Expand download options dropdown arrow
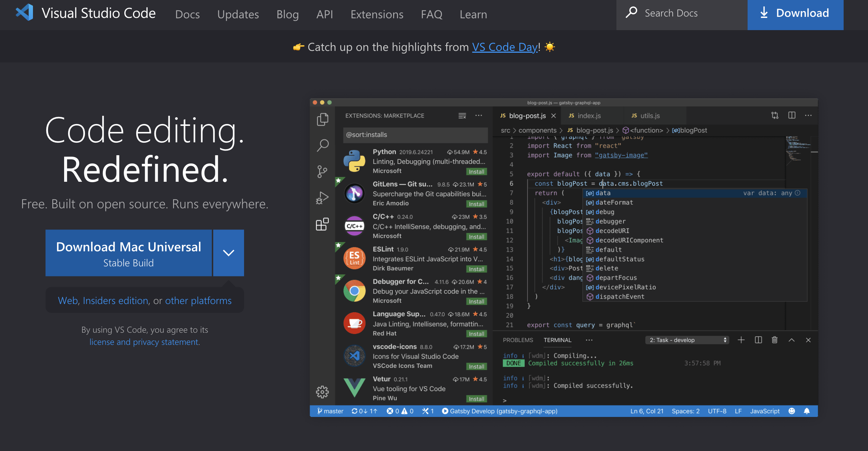The width and height of the screenshot is (868, 451). [x=229, y=253]
